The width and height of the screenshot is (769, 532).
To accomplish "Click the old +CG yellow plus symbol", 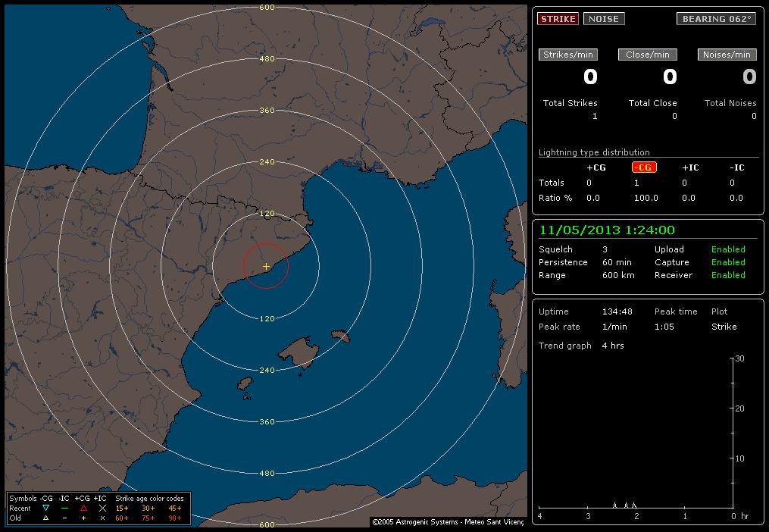I will tap(83, 518).
